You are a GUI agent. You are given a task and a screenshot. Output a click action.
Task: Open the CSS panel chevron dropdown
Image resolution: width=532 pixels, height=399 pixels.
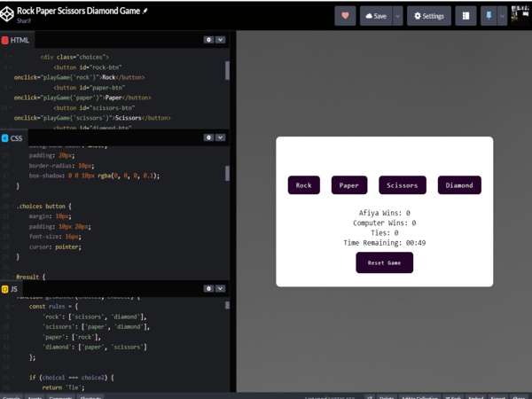click(220, 137)
